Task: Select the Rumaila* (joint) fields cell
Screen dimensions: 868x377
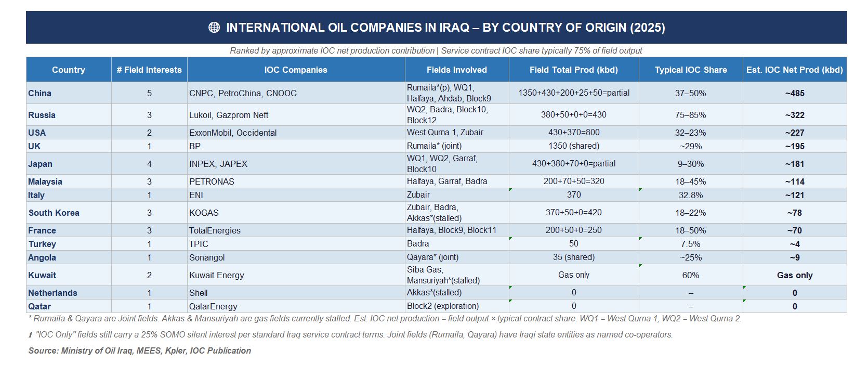Action: coord(434,146)
